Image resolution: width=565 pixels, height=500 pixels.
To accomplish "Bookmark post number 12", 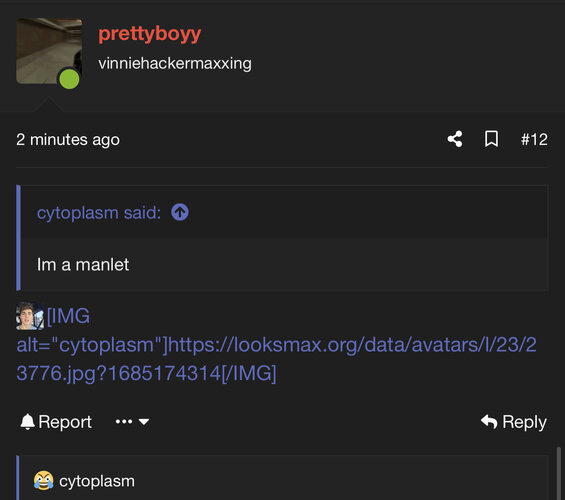I will click(x=491, y=139).
